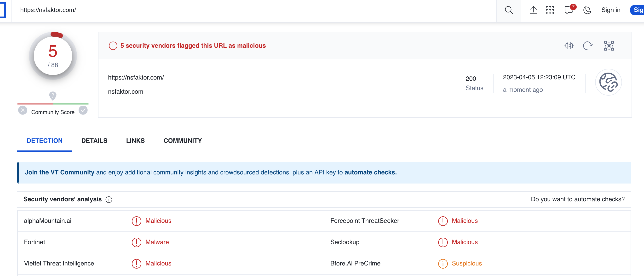The image size is (644, 276).
Task: Click '5 security vendors flagged' banner text
Action: tap(193, 46)
